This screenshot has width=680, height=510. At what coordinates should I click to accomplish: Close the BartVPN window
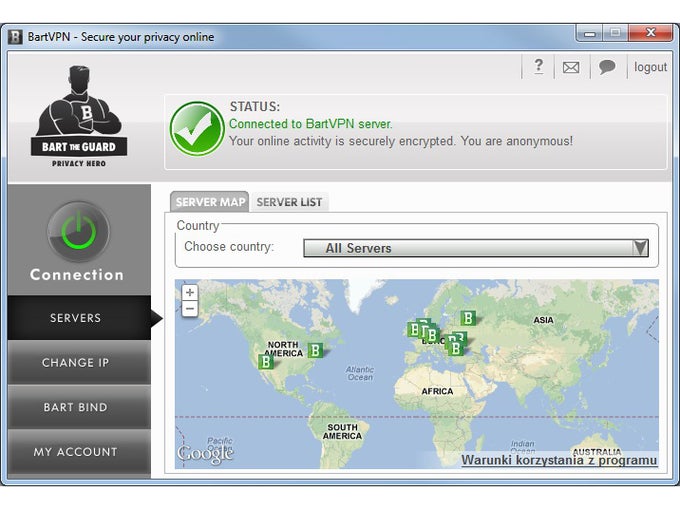coord(651,33)
